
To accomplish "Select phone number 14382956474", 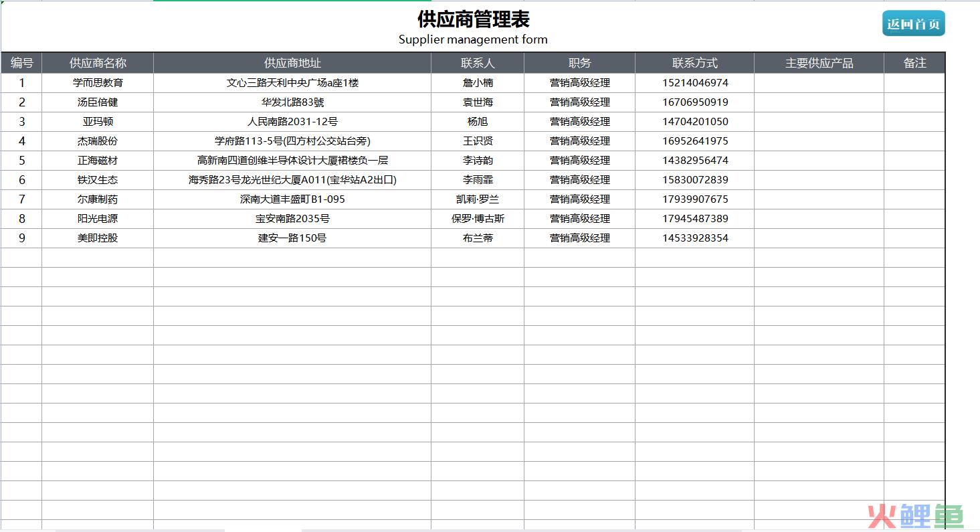I will 695,161.
